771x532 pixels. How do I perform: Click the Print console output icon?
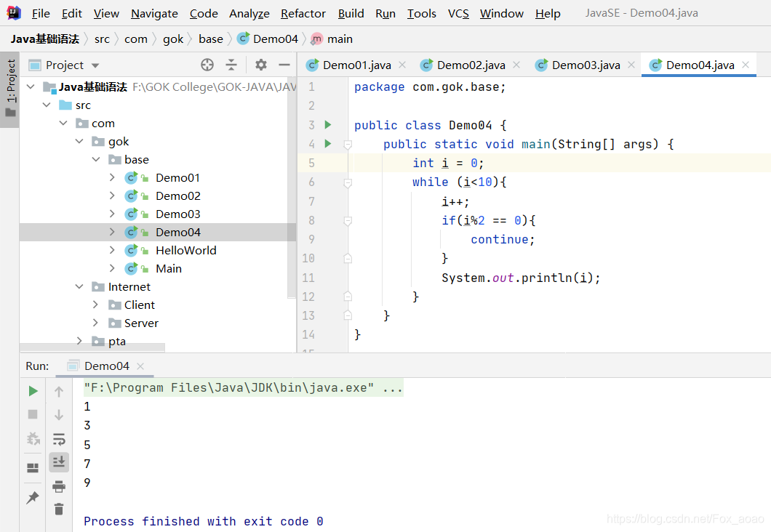59,486
